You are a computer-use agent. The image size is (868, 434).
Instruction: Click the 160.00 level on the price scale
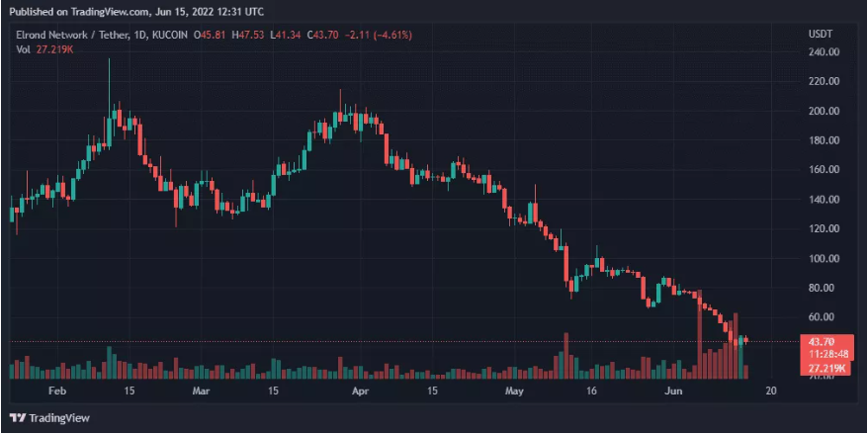[825, 170]
